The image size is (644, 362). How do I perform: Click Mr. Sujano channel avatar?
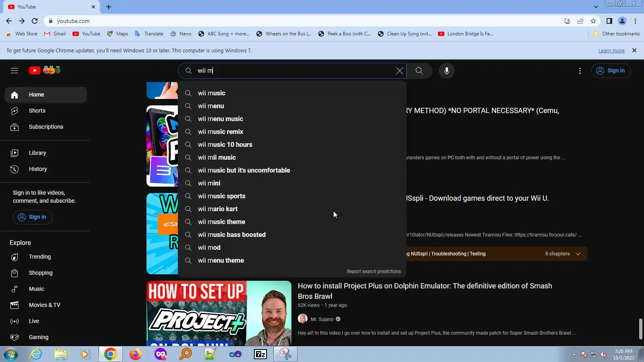click(303, 319)
